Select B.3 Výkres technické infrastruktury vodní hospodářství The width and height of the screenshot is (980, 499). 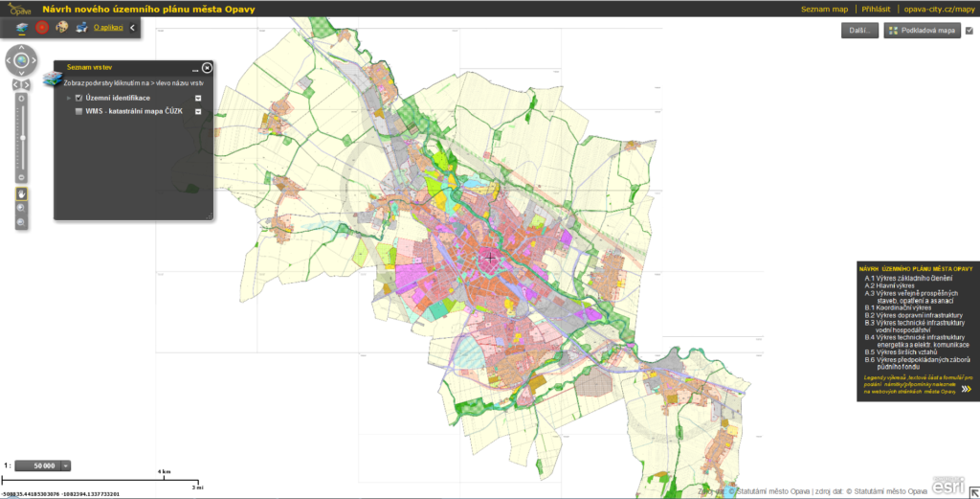click(914, 327)
